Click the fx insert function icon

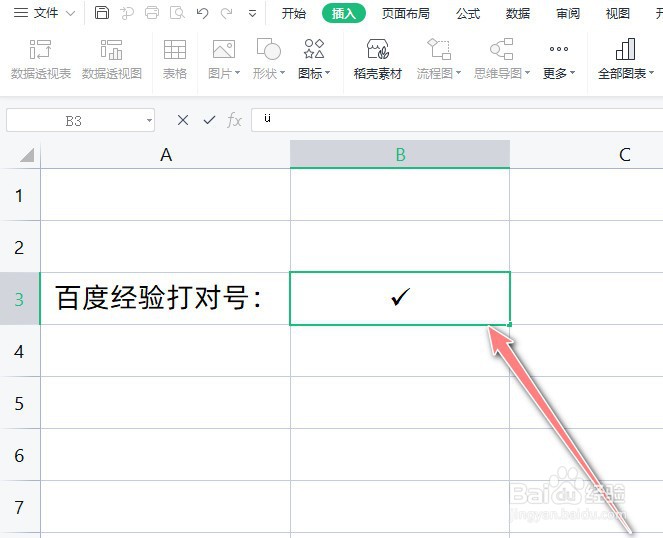(234, 121)
